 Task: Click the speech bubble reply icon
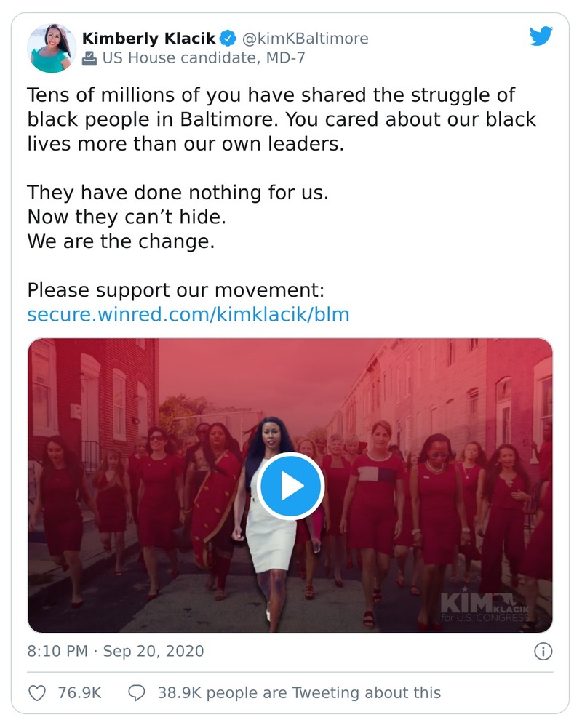coord(136,692)
